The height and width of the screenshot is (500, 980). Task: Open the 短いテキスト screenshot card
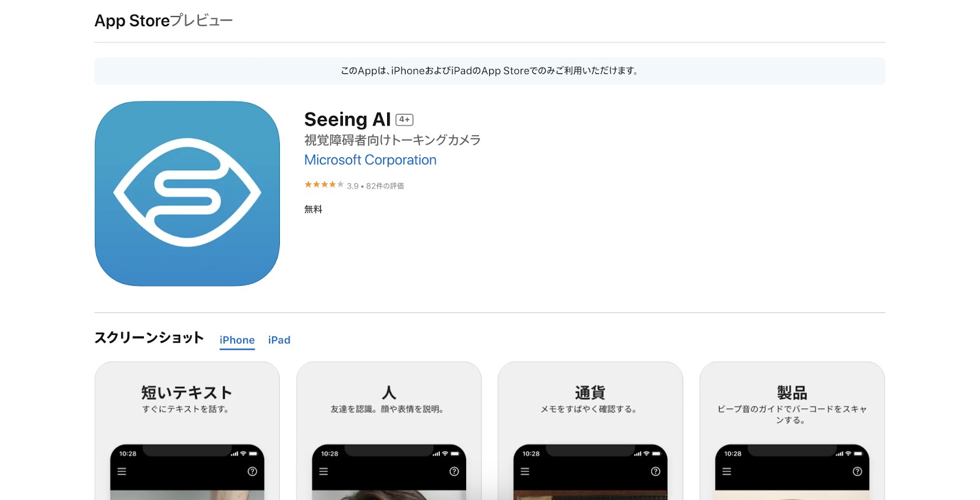tap(187, 431)
